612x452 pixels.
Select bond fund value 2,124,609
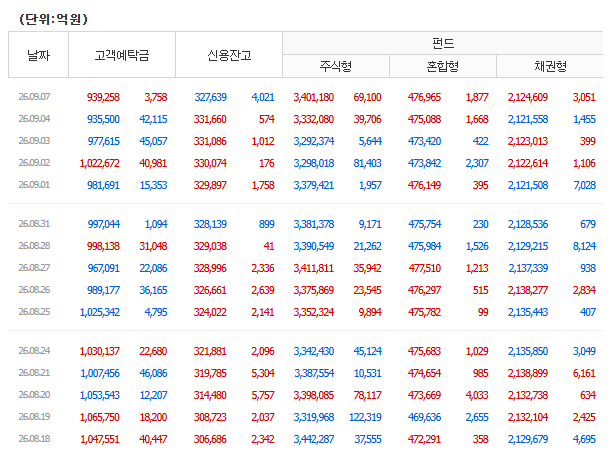click(528, 97)
